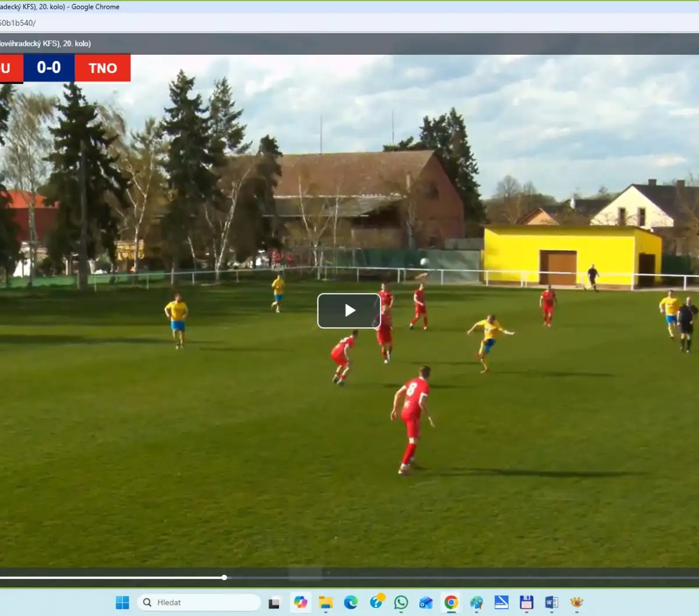Open the Paint app from the taskbar
This screenshot has height=616, width=699.
[x=476, y=602]
